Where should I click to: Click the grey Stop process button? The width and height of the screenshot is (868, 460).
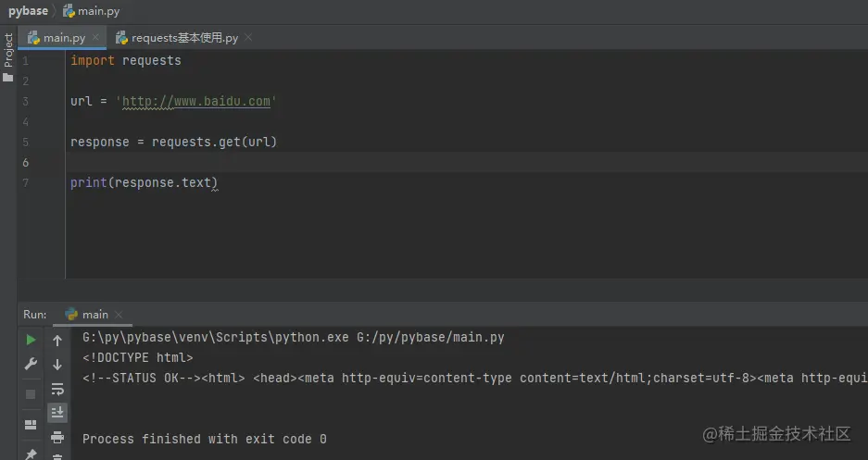(x=31, y=394)
